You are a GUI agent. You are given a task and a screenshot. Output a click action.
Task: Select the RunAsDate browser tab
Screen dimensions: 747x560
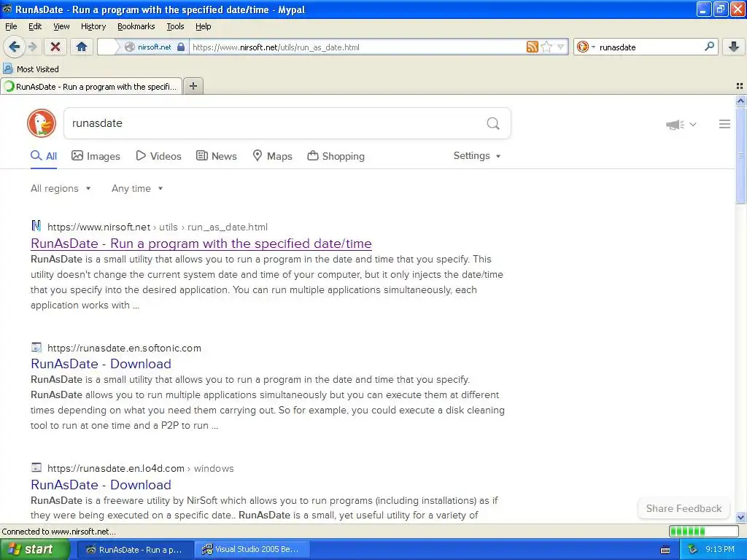tap(91, 86)
